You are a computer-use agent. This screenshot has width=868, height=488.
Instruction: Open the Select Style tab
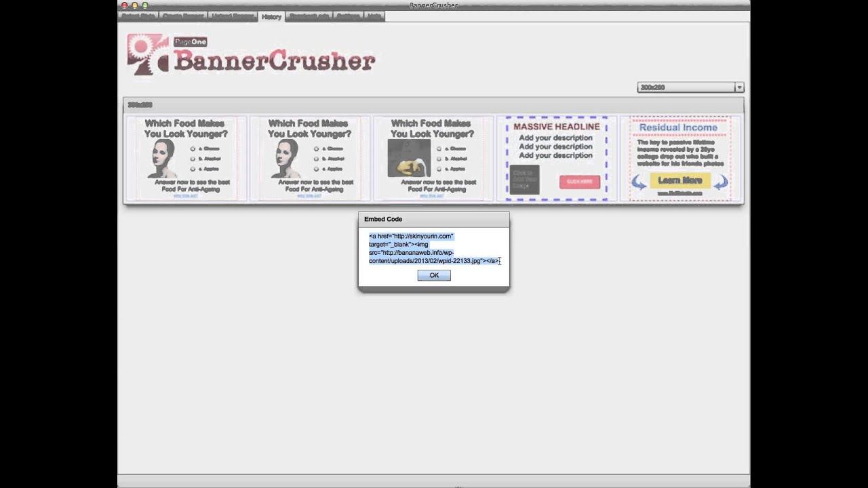click(x=139, y=16)
